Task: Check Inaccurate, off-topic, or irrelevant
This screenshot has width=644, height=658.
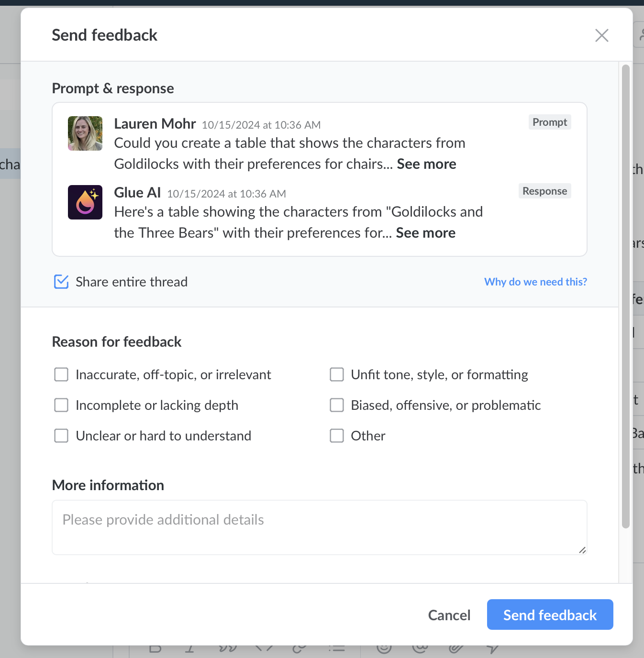Action: 61,375
